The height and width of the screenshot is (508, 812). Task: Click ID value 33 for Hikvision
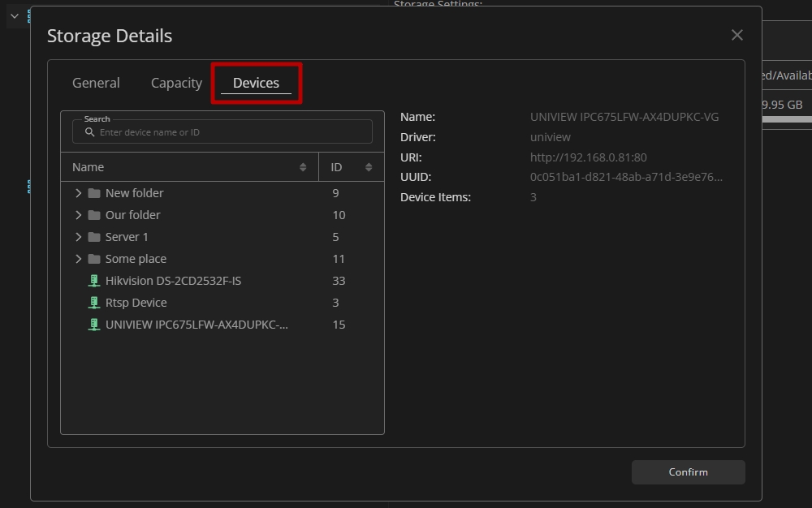339,281
